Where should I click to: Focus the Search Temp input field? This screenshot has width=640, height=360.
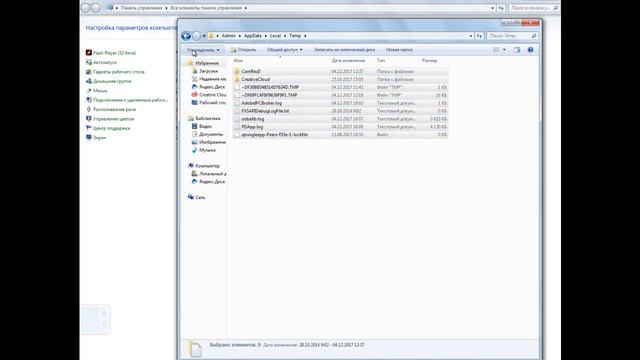(508, 36)
